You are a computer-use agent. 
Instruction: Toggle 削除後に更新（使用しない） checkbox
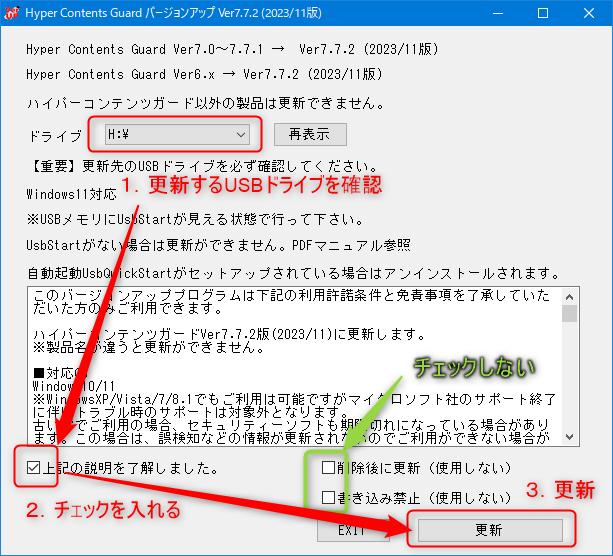(x=328, y=467)
